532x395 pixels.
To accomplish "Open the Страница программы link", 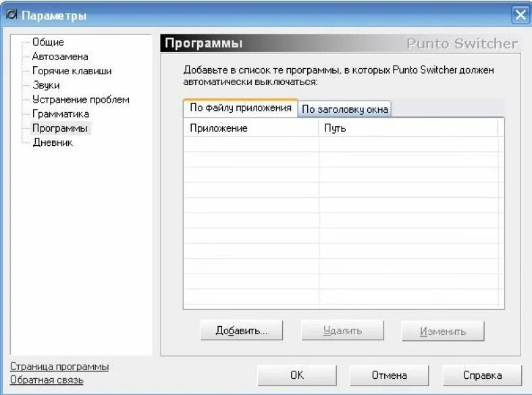I will pyautogui.click(x=59, y=367).
